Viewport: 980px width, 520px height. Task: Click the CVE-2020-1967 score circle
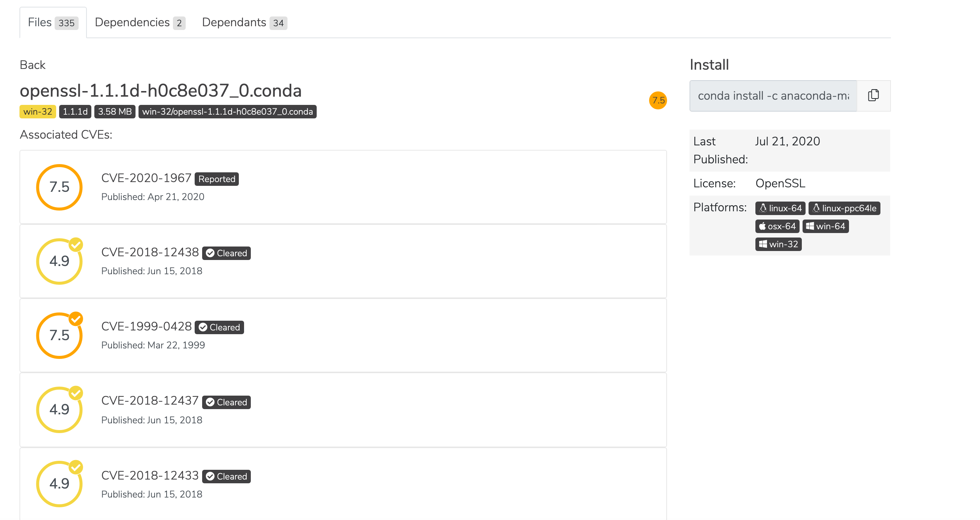coord(60,187)
